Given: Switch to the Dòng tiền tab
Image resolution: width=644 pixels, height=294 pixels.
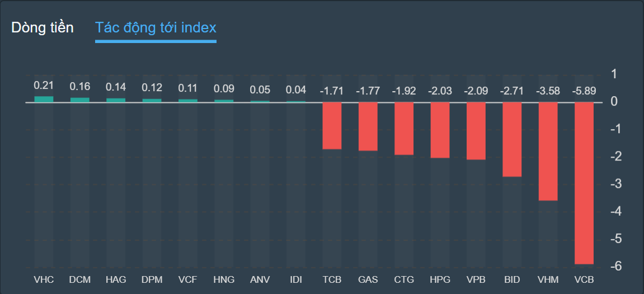Looking at the screenshot, I should [x=43, y=28].
